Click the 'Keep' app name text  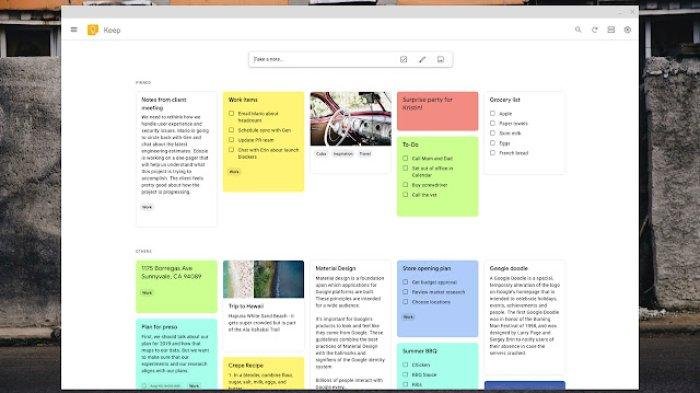click(x=112, y=30)
